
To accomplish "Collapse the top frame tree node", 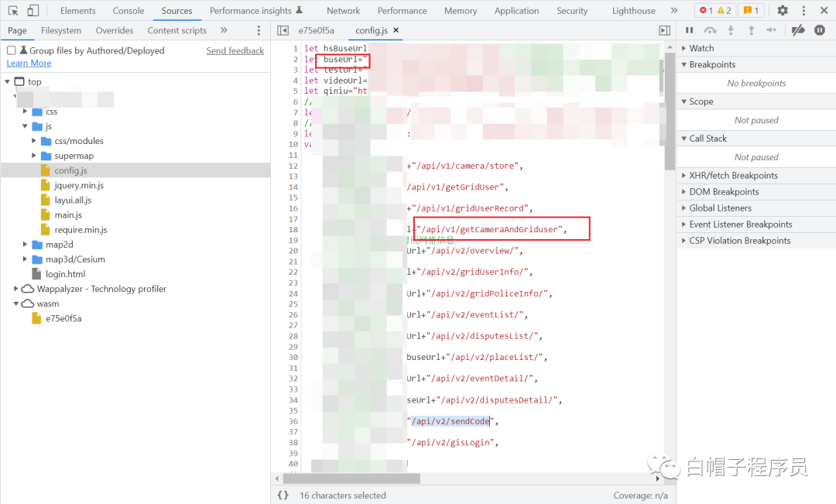I will (x=8, y=81).
